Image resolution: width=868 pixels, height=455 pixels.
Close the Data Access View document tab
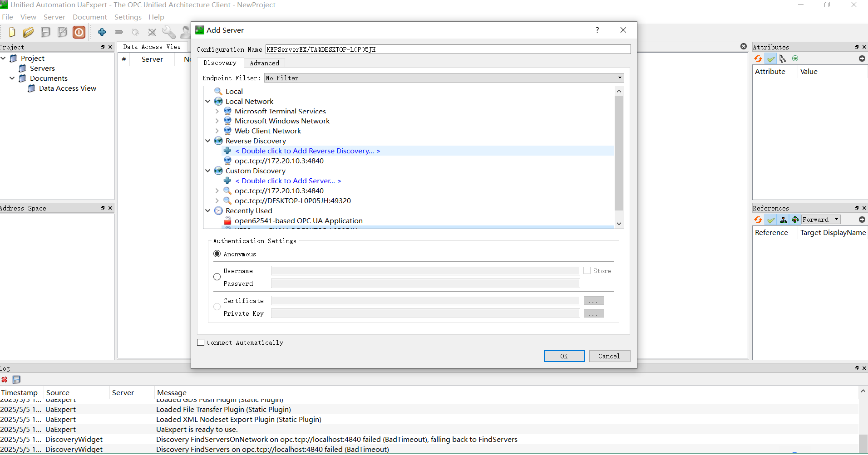pos(743,46)
